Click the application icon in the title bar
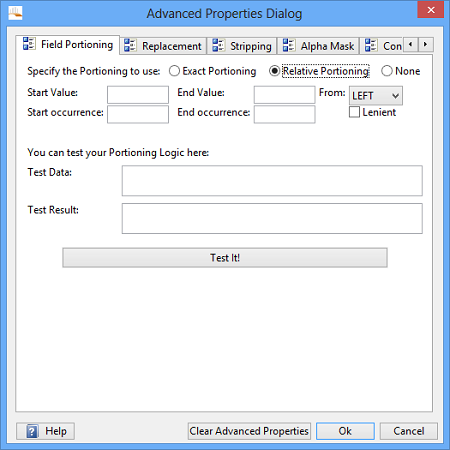 click(15, 13)
